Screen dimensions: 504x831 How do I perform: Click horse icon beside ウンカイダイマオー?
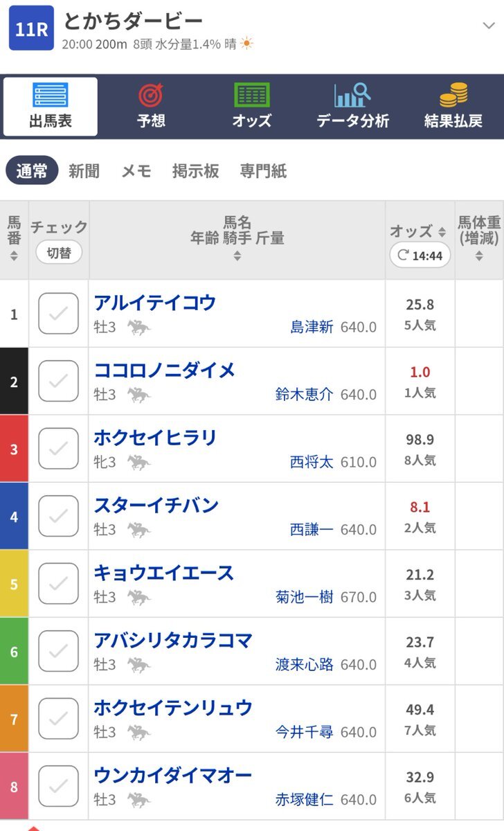[x=138, y=800]
